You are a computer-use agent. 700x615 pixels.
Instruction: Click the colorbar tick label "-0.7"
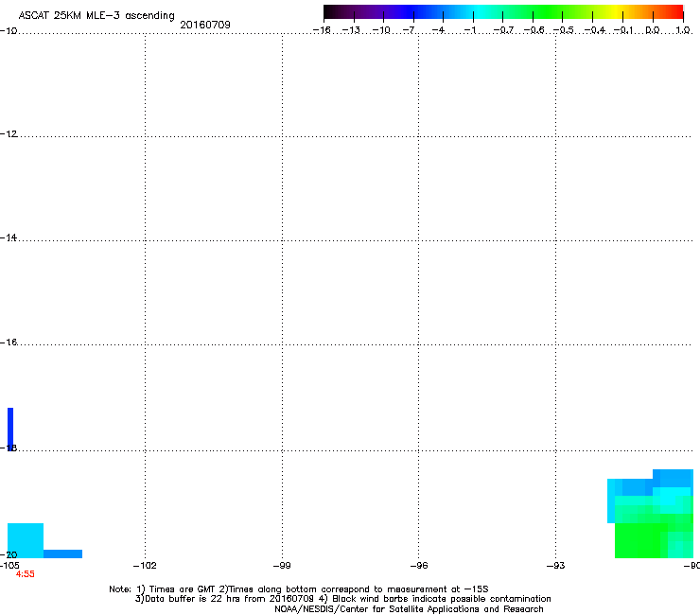[x=503, y=30]
